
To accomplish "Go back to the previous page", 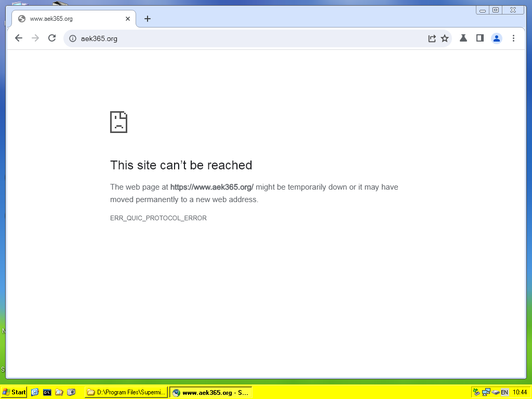I will 19,38.
